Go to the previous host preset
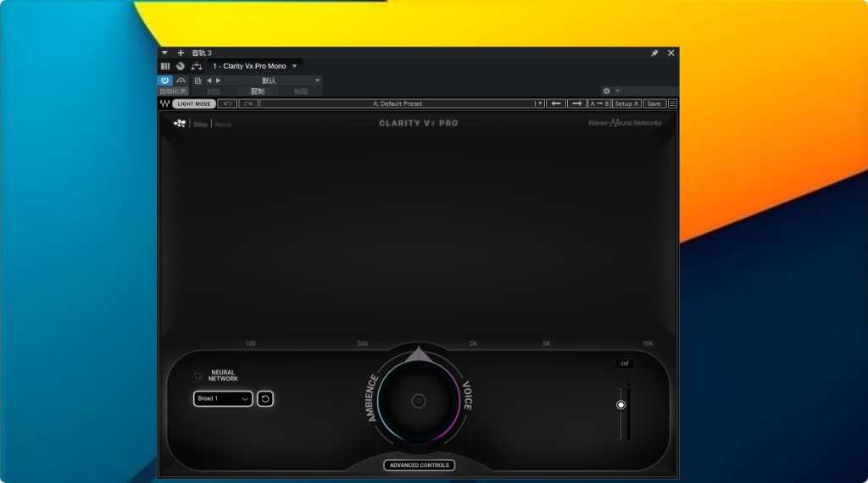The height and width of the screenshot is (483, 868). 209,80
